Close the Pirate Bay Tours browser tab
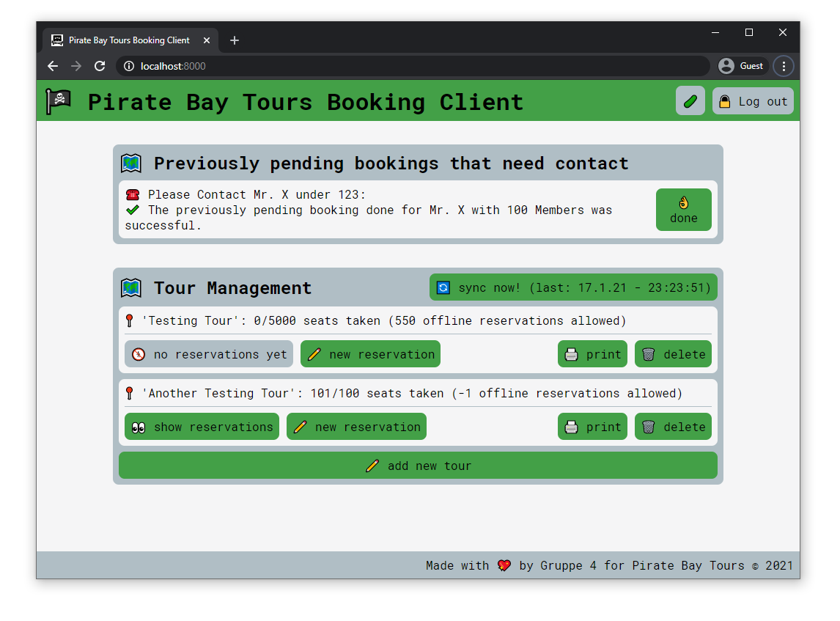Image resolution: width=840 pixels, height=621 pixels. tap(207, 40)
